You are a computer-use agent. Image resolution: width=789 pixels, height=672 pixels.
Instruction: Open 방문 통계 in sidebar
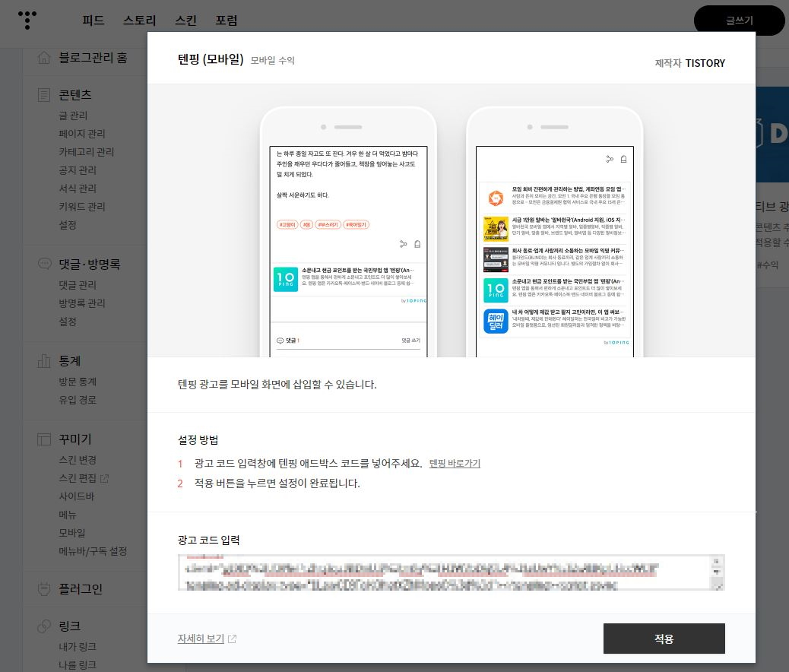click(x=78, y=382)
